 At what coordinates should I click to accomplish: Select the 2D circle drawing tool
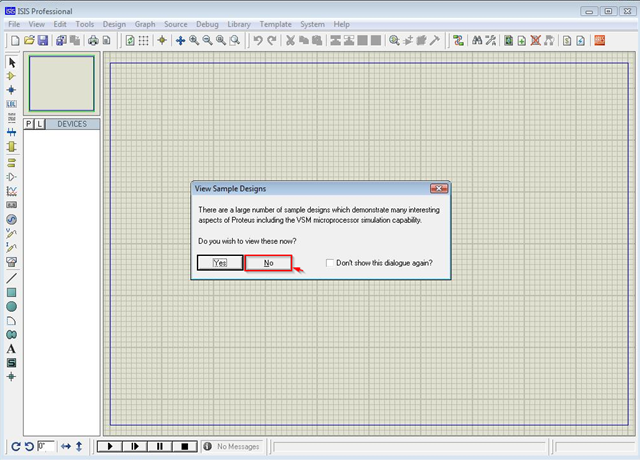11,307
